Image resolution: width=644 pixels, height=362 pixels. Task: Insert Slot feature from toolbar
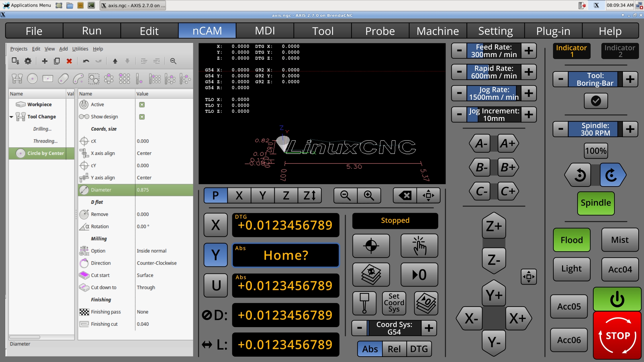click(63, 79)
